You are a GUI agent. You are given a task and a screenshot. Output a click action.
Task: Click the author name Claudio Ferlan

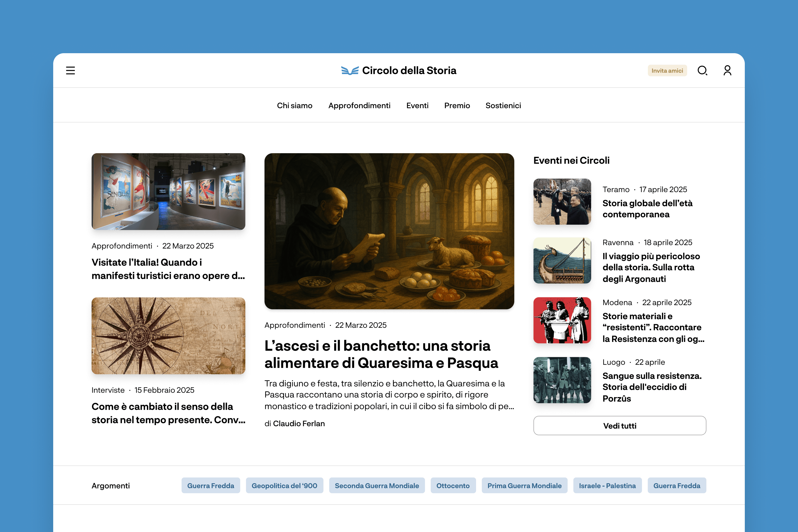tap(299, 423)
